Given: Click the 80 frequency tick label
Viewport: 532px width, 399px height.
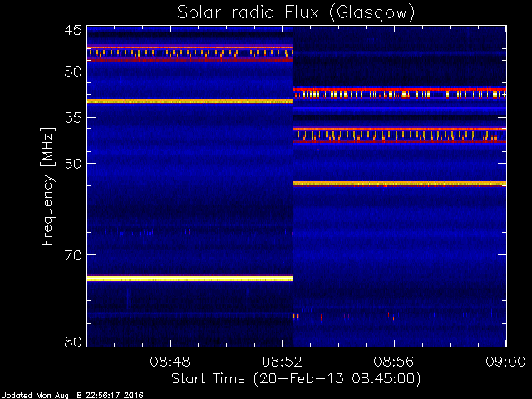Looking at the screenshot, I should [x=73, y=342].
